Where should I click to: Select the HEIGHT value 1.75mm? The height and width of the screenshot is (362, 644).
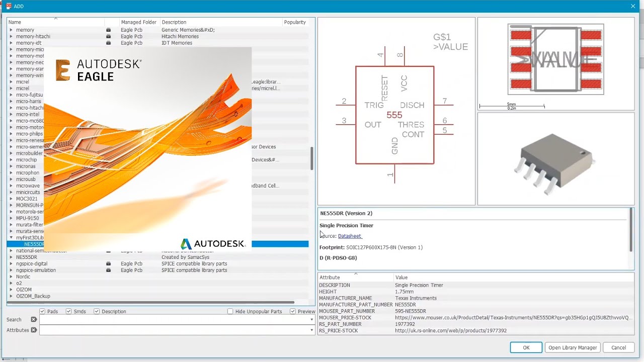(404, 292)
